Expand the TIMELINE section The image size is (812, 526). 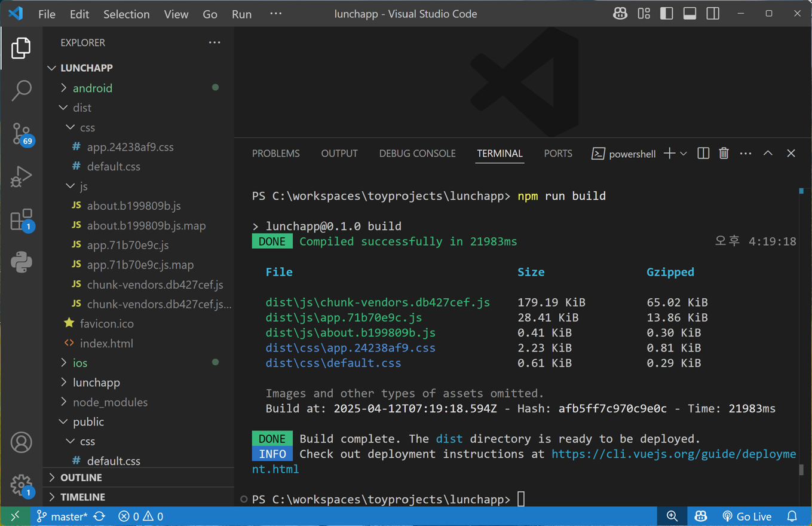point(139,497)
